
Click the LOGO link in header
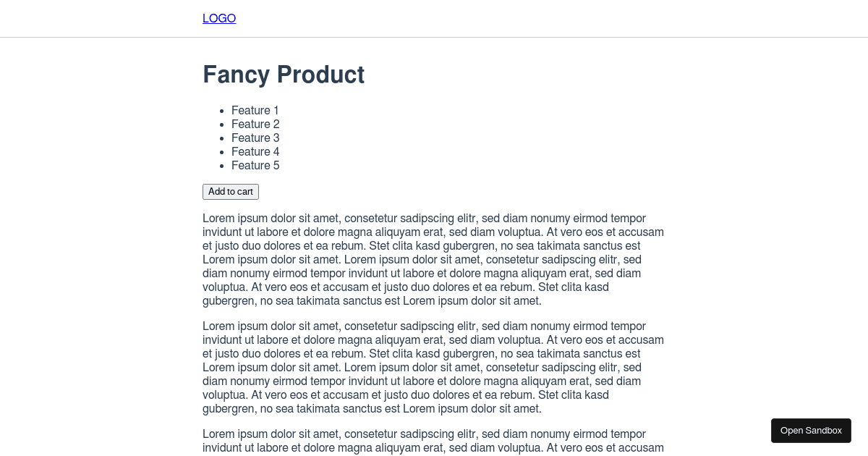tap(219, 19)
